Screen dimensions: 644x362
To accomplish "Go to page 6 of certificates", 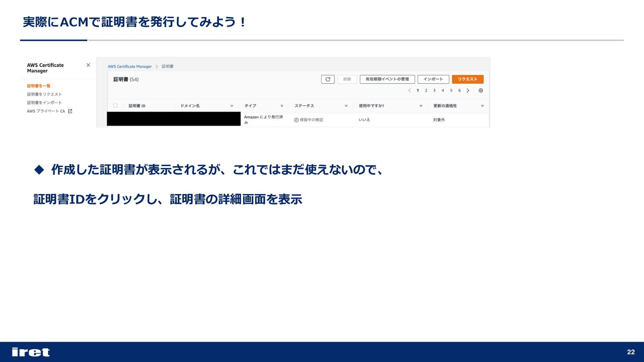I will (460, 90).
